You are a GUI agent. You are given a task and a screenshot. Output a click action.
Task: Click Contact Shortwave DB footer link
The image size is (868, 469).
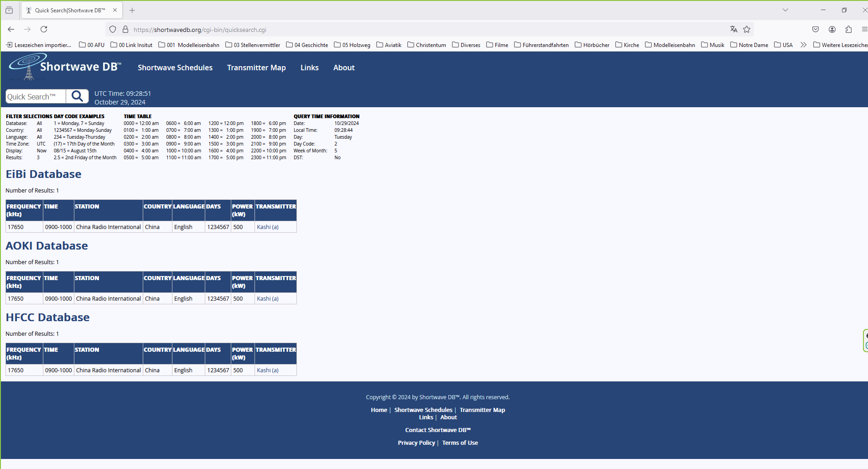click(437, 430)
